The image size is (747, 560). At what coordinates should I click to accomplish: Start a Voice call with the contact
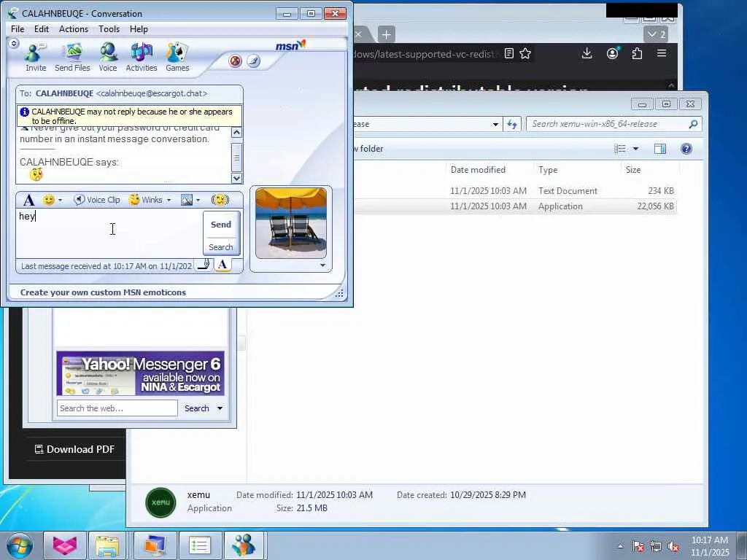pos(108,58)
